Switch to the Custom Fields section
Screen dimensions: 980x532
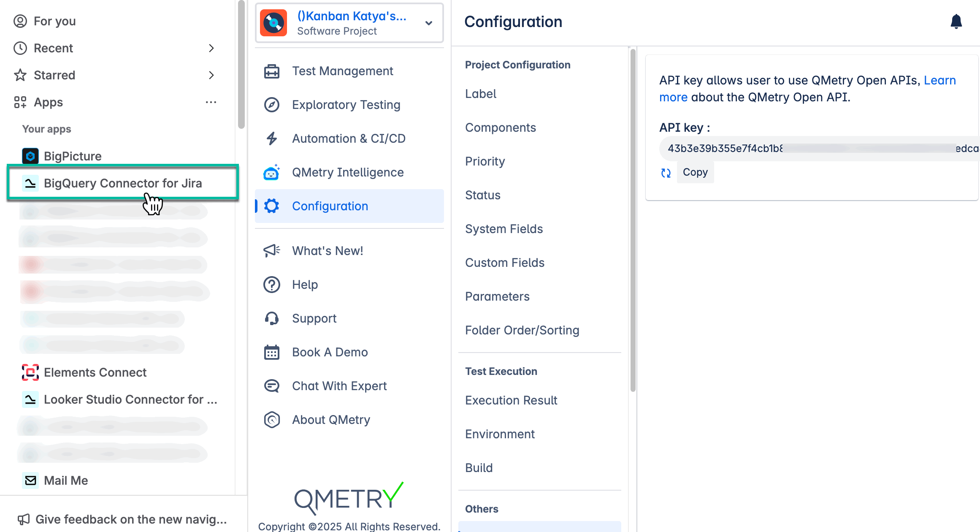coord(505,262)
